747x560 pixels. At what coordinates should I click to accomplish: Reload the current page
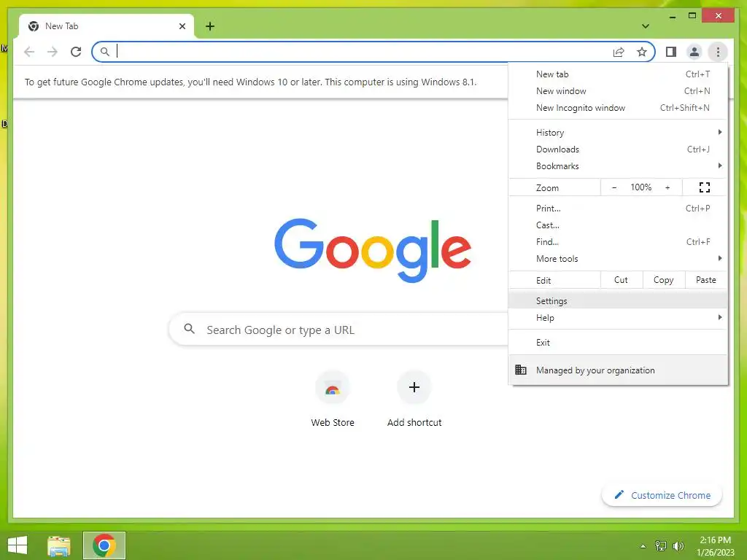pos(76,52)
